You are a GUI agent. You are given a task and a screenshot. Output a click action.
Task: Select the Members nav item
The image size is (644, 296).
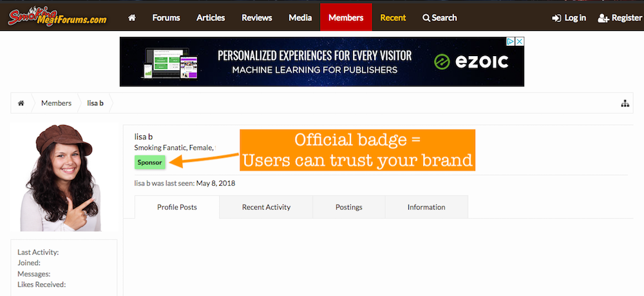coord(346,17)
